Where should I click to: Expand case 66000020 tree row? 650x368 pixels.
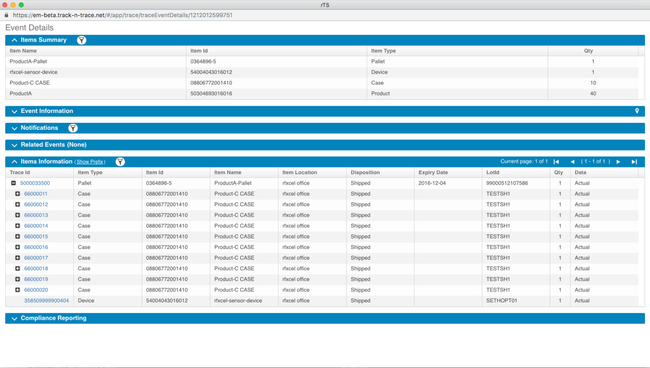point(17,290)
